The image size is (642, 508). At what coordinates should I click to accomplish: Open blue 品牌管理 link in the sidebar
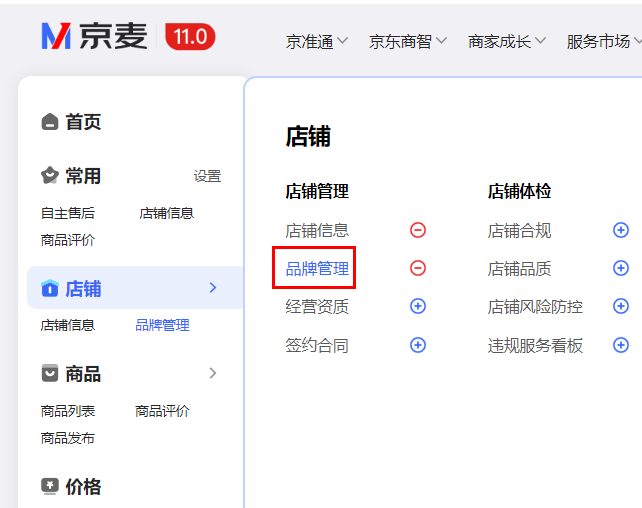coord(163,325)
